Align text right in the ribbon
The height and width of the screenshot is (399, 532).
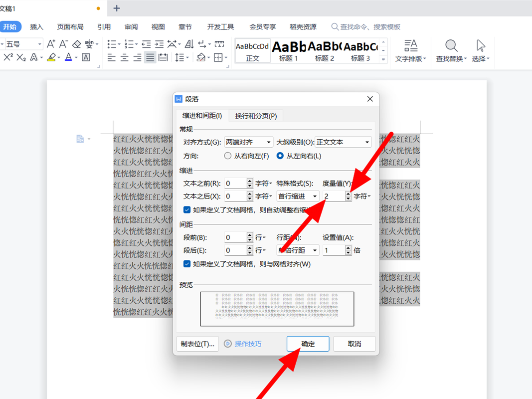point(138,58)
